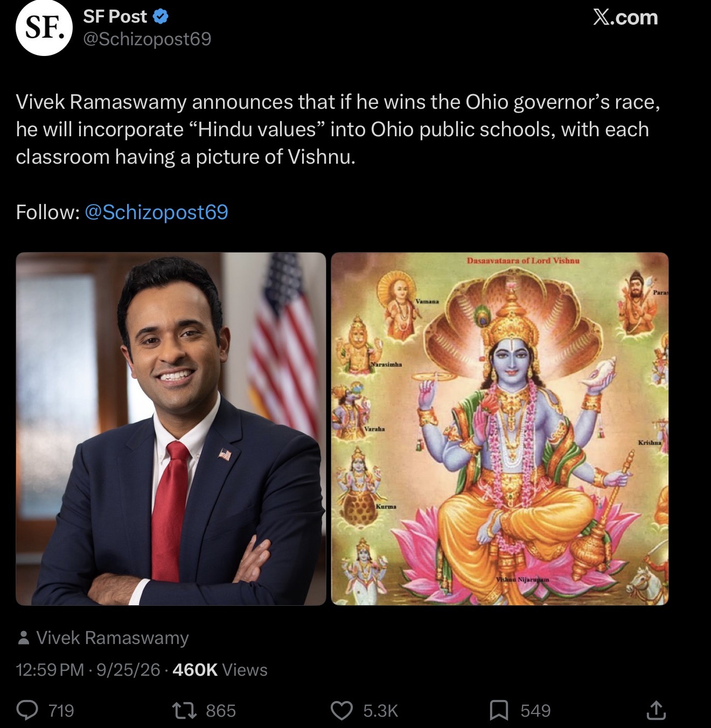Open the Dasaavataara of Lord Vishnu image

[500, 429]
